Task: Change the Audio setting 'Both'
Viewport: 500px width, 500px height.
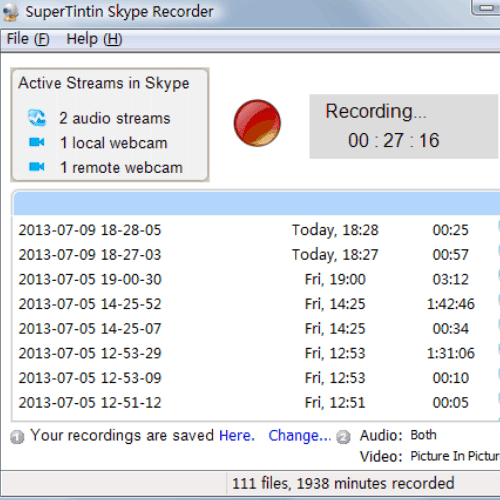Action: (x=423, y=435)
